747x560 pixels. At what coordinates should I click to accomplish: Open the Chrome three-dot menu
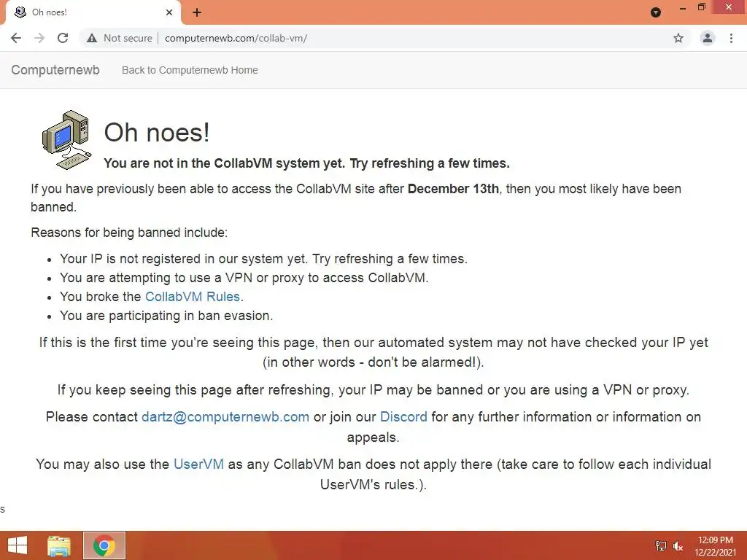click(x=731, y=38)
